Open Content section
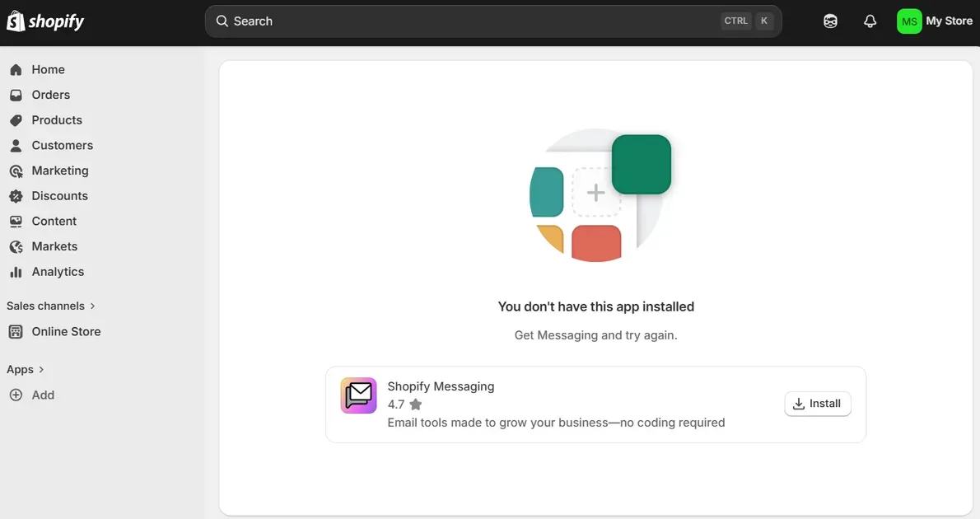980x519 pixels. click(x=54, y=222)
